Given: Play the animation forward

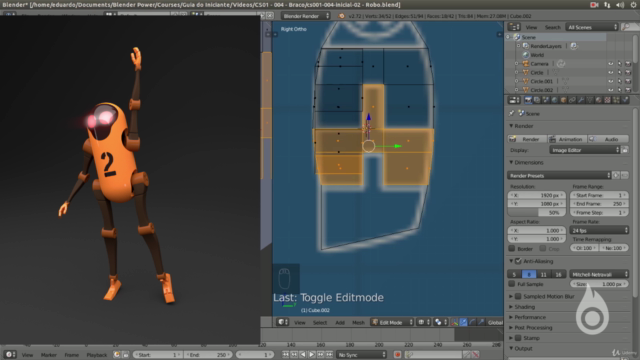Looking at the screenshot, I should pyautogui.click(x=312, y=355).
